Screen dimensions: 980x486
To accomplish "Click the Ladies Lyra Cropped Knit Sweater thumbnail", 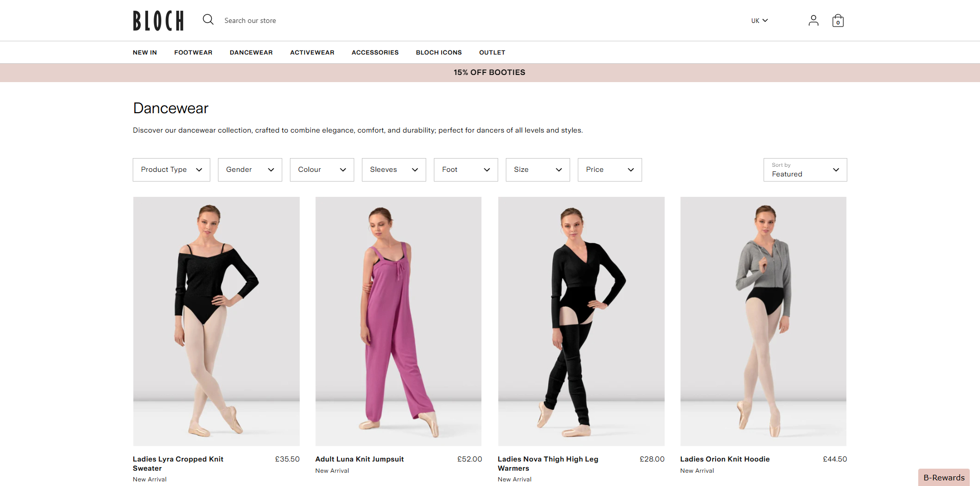I will [216, 321].
